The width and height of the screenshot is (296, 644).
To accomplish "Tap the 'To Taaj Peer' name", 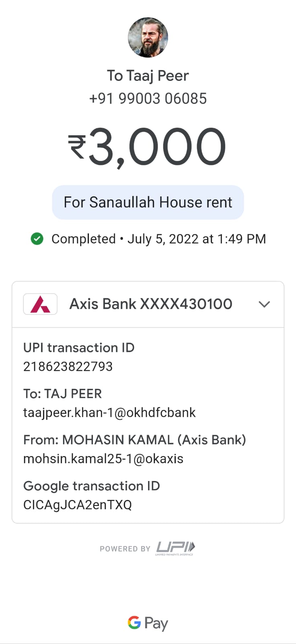I will point(148,76).
